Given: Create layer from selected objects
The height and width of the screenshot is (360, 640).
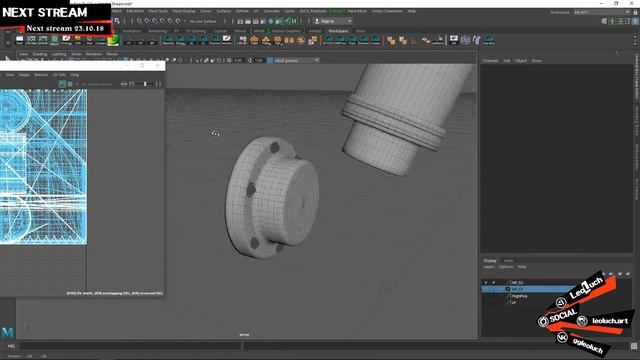Looking at the screenshot, I should coord(628,274).
